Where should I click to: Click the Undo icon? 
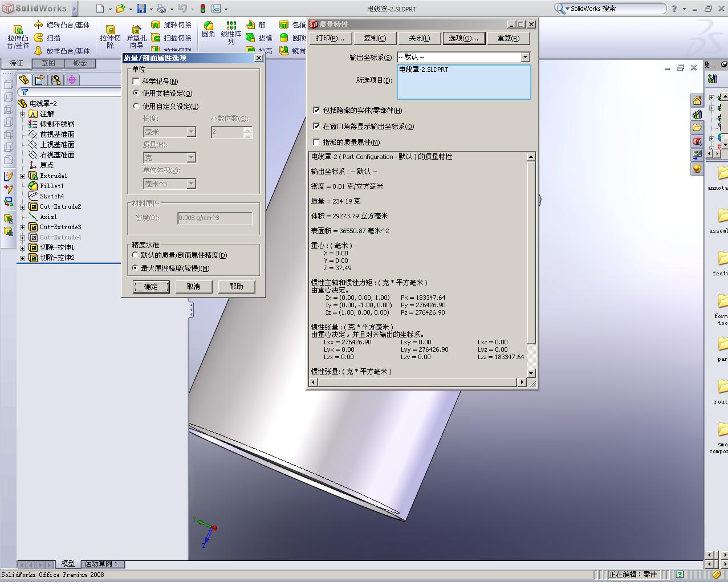tap(182, 9)
